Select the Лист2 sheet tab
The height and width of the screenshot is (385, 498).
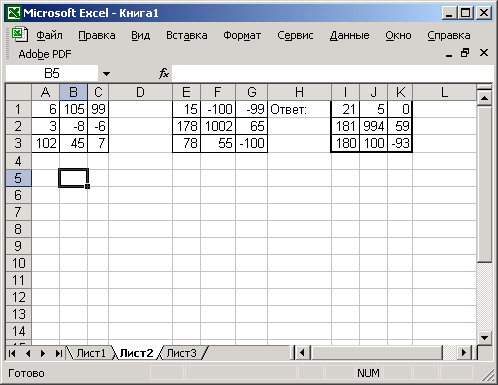click(136, 353)
